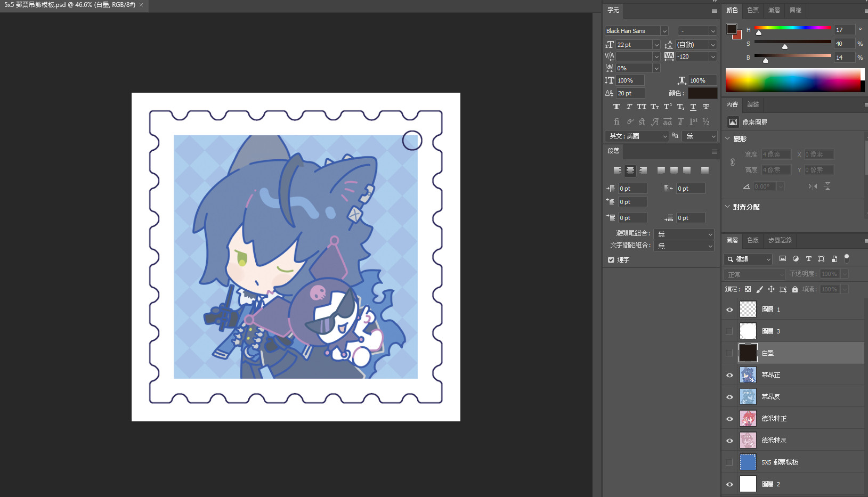Screen dimensions: 868x497
Task: Pick a color from the spectrum ramp
Action: point(793,80)
